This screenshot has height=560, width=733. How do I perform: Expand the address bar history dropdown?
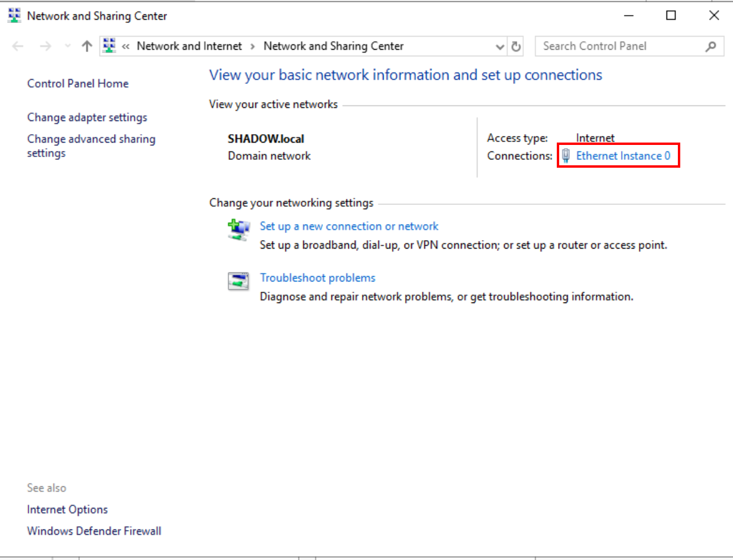pos(500,46)
